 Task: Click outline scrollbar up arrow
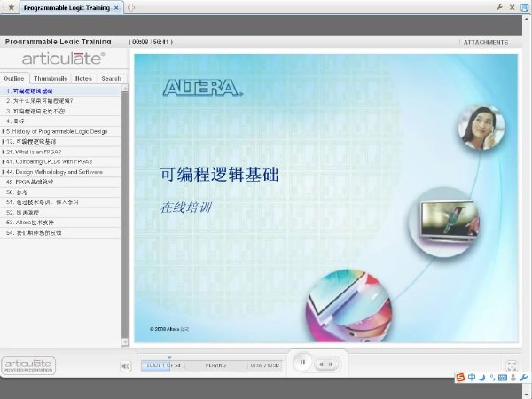[125, 88]
